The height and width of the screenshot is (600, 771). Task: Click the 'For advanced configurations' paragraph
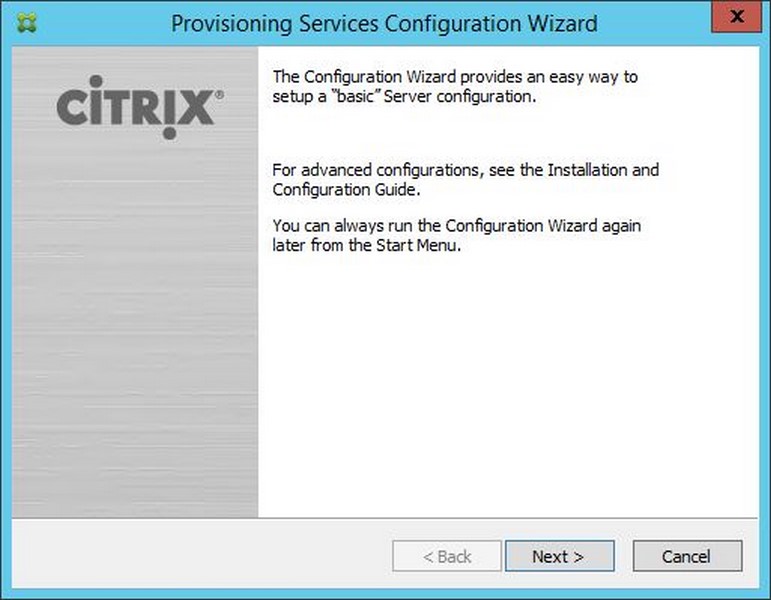click(465, 180)
